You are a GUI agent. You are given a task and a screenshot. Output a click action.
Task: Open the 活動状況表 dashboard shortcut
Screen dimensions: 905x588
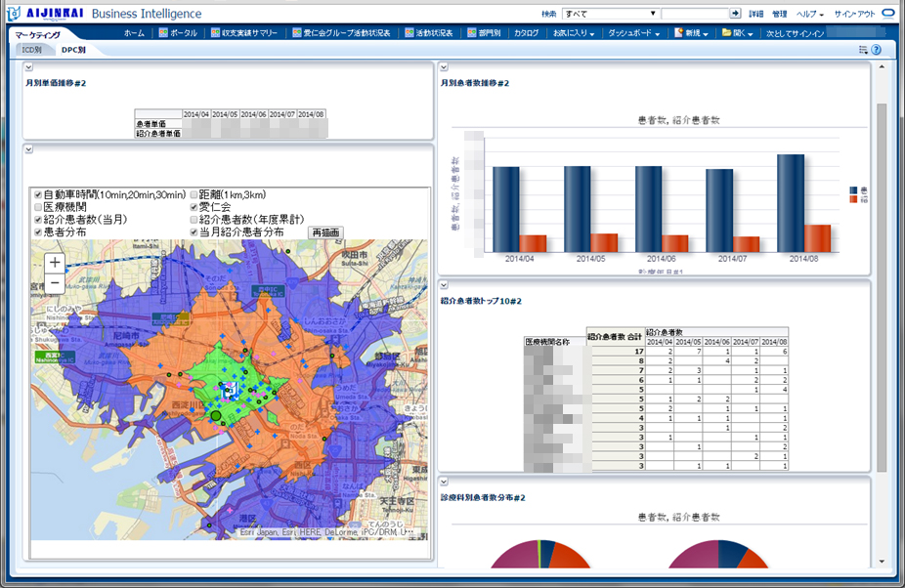pos(428,33)
